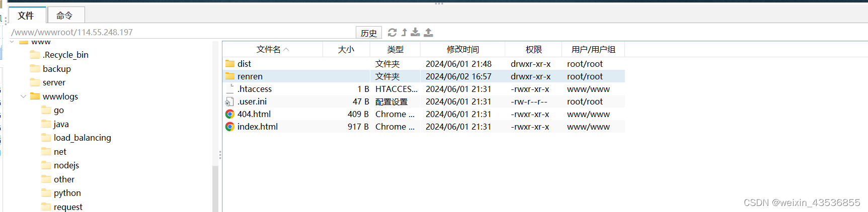Switch to the 文件 tab
868x212 pixels.
(x=27, y=15)
